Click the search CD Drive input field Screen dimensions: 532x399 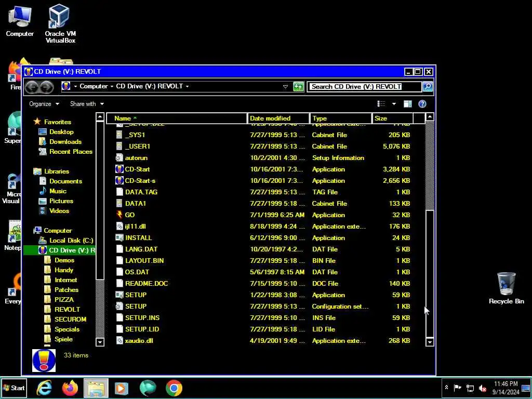pos(364,87)
